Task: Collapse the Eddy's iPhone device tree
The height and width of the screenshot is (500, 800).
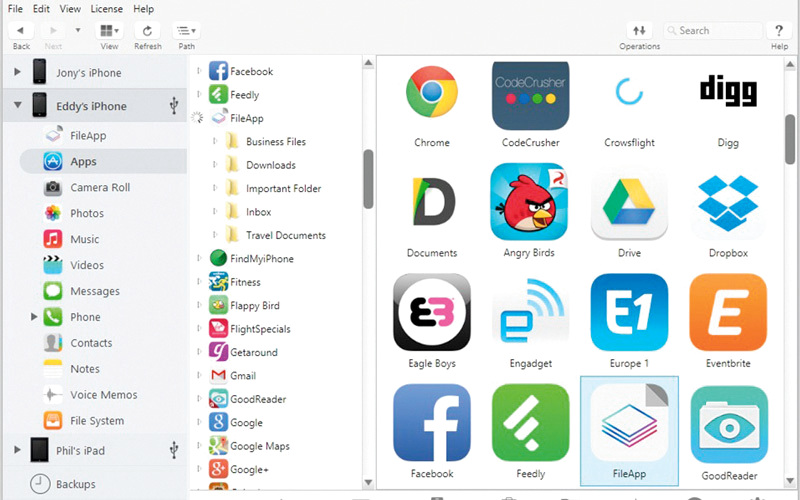Action: pos(18,105)
